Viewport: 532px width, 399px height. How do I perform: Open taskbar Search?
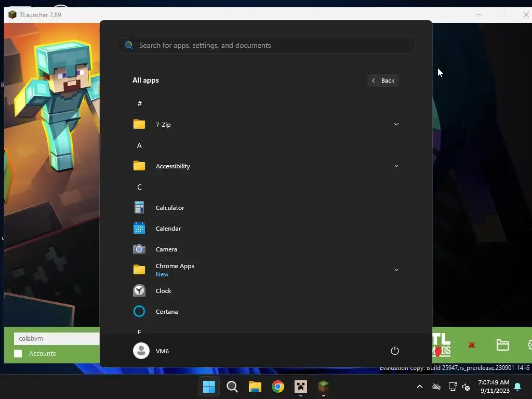pos(232,387)
